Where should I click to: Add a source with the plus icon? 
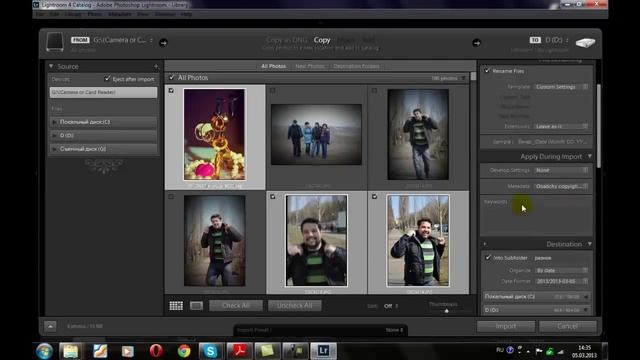point(156,66)
